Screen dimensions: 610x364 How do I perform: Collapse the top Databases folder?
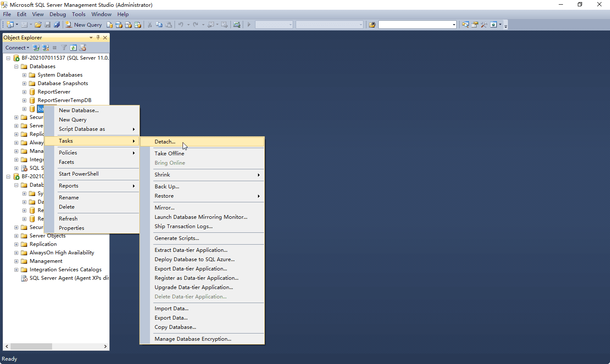[x=16, y=66]
